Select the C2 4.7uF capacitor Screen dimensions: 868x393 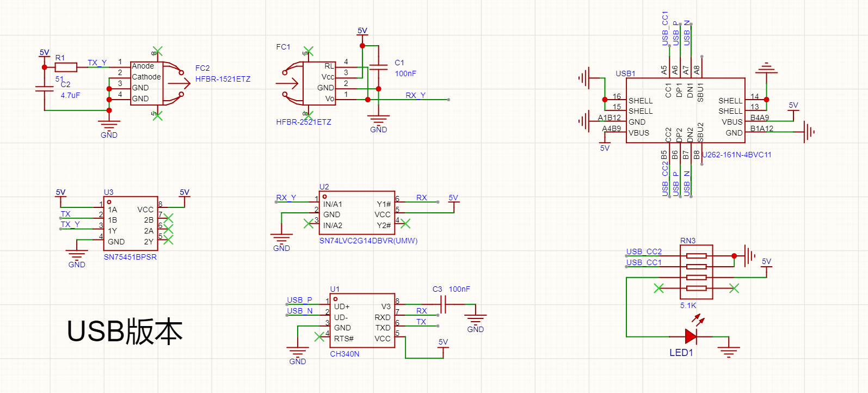pos(44,89)
